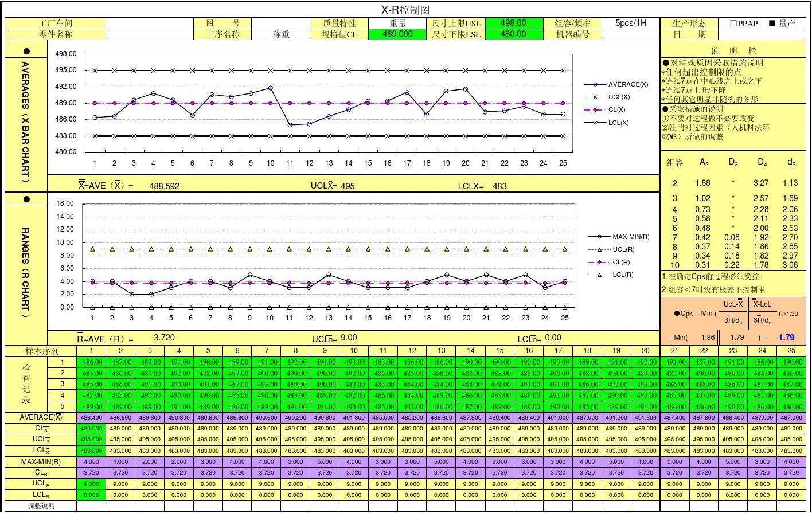Select the 尺寸下限LSL label cell

pos(456,34)
